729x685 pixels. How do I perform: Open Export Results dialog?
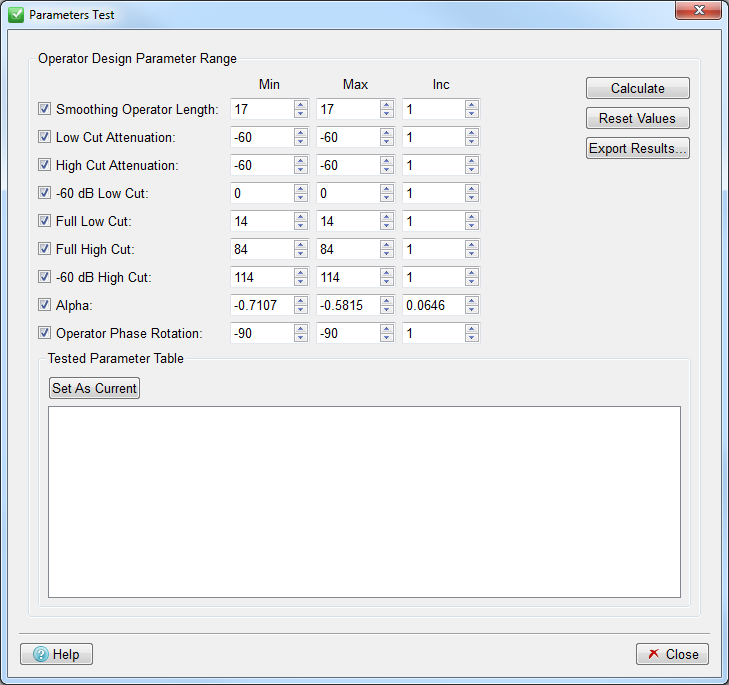pos(637,148)
